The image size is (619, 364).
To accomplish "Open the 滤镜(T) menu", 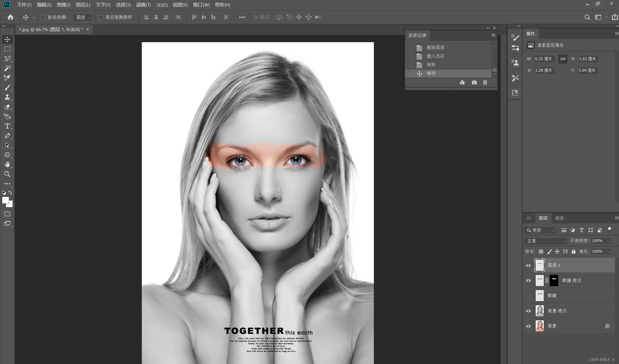I will (143, 5).
